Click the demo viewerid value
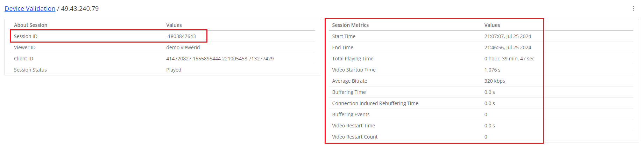The width and height of the screenshot is (644, 156). point(183,47)
